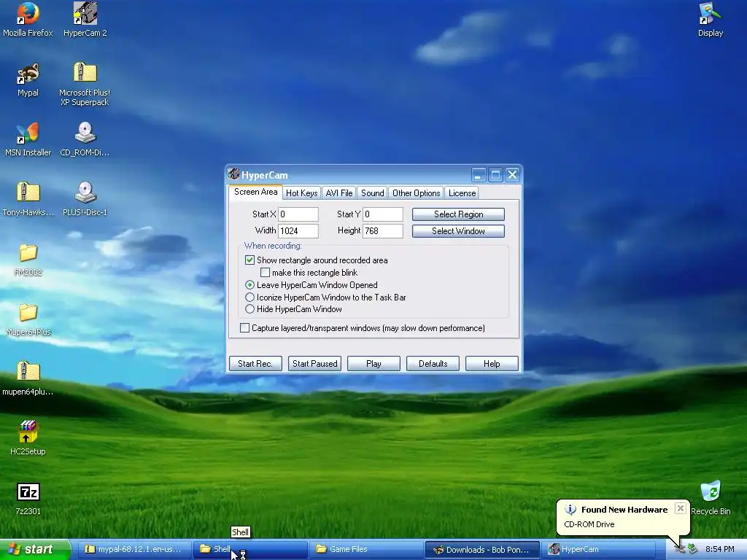Select the Recycle Bin icon
The height and width of the screenshot is (560, 747).
[x=711, y=498]
